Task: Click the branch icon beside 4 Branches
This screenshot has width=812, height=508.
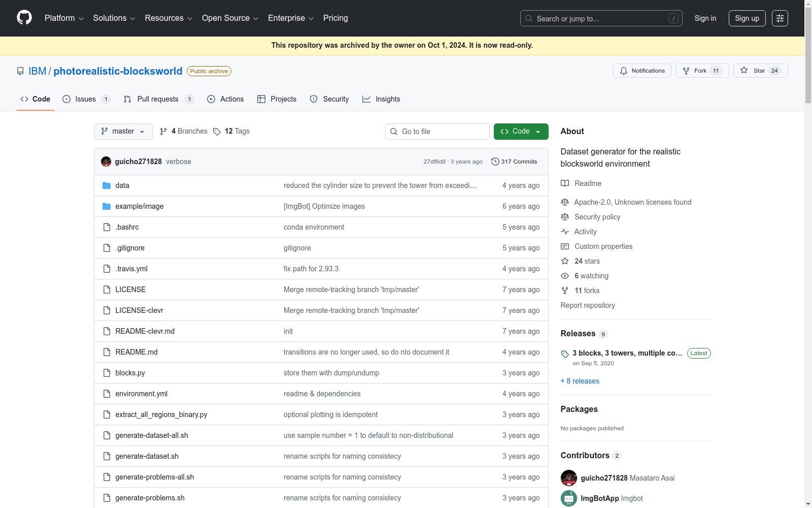Action: click(x=163, y=132)
